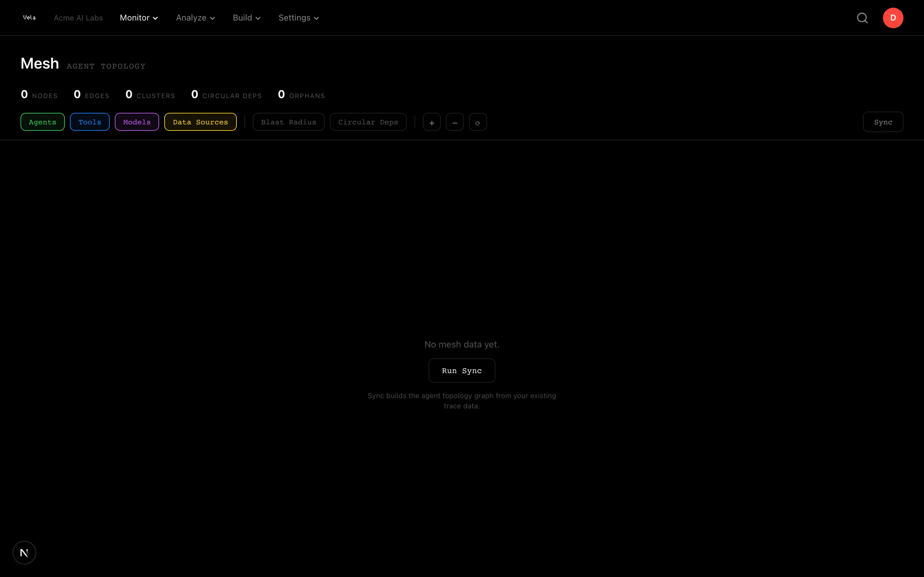Expand the Monitor dropdown menu
Viewport: 924px width, 577px height.
click(139, 18)
